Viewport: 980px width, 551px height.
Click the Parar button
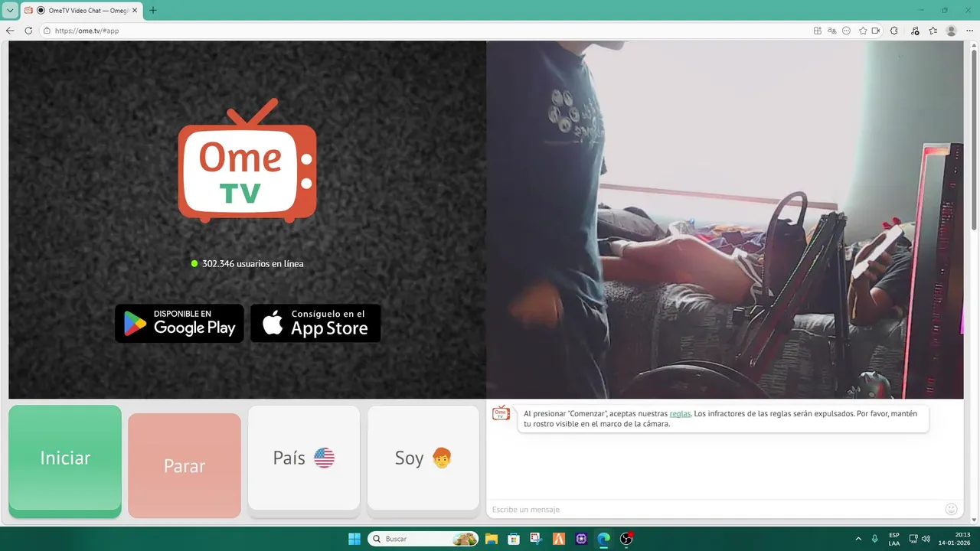click(x=185, y=465)
